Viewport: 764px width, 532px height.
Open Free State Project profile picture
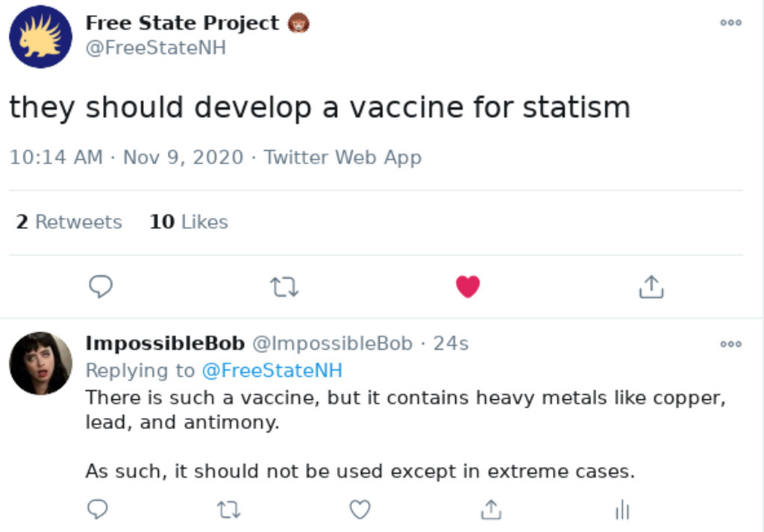[x=40, y=37]
